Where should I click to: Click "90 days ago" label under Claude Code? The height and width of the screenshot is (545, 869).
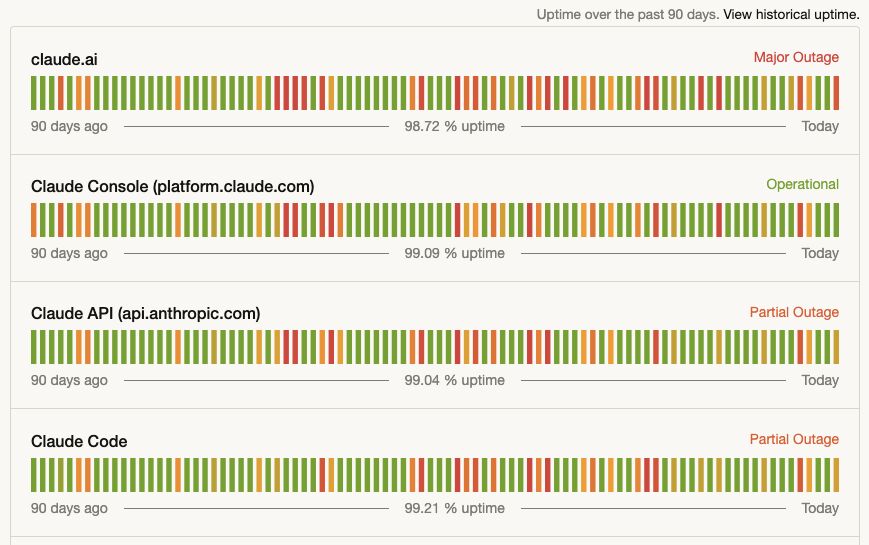click(x=69, y=508)
